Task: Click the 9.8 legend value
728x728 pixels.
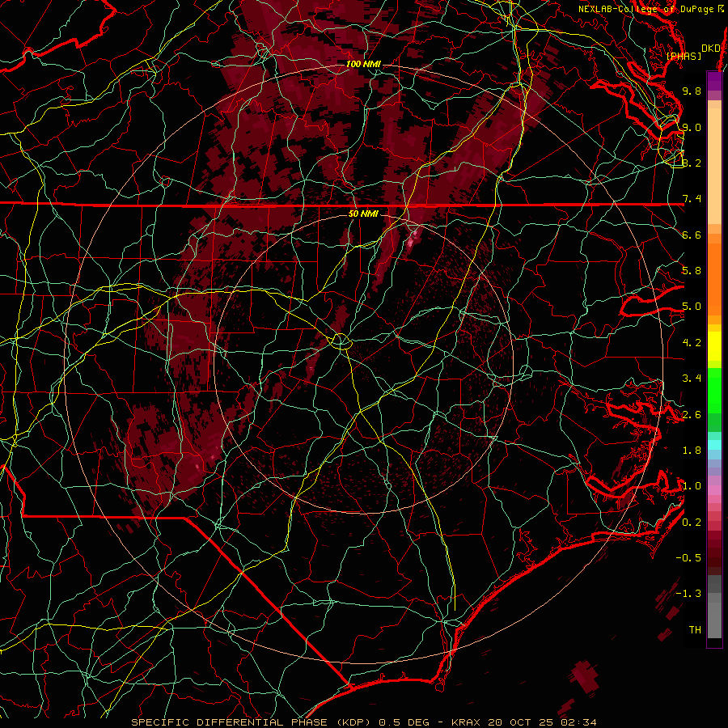Action: pos(692,91)
